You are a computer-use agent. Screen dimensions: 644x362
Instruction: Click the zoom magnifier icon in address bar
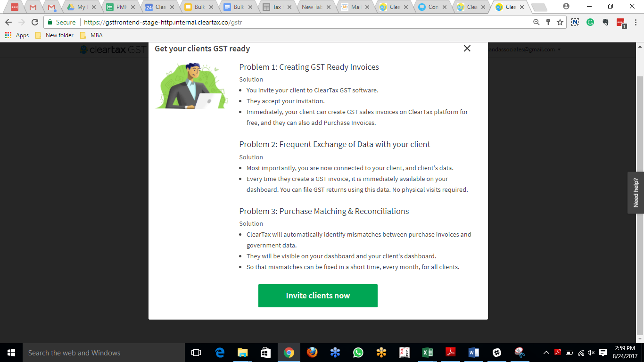537,22
